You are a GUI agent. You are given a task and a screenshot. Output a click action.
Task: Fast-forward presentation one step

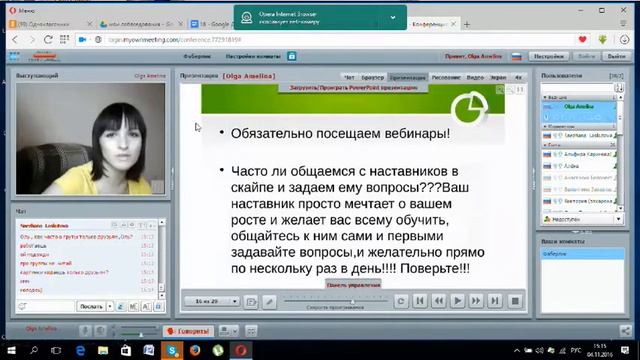click(x=476, y=301)
